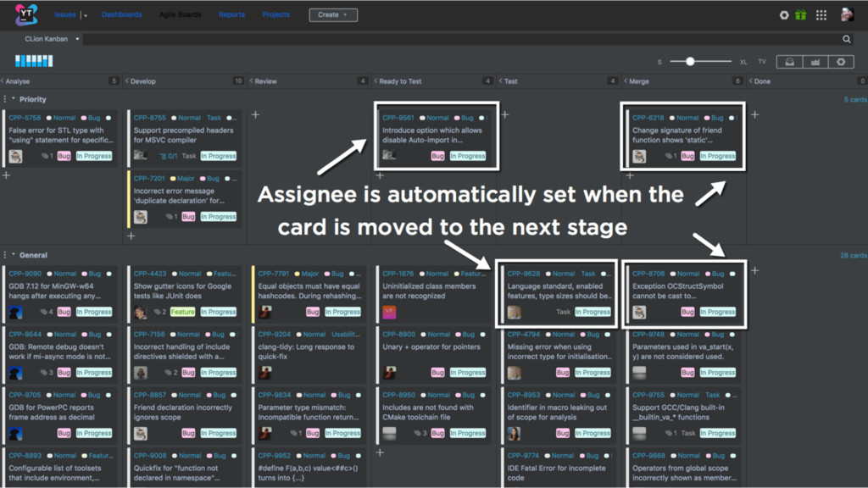Click the backlog toggle icon button
Viewport: 868px width, 488px height.
coord(789,62)
